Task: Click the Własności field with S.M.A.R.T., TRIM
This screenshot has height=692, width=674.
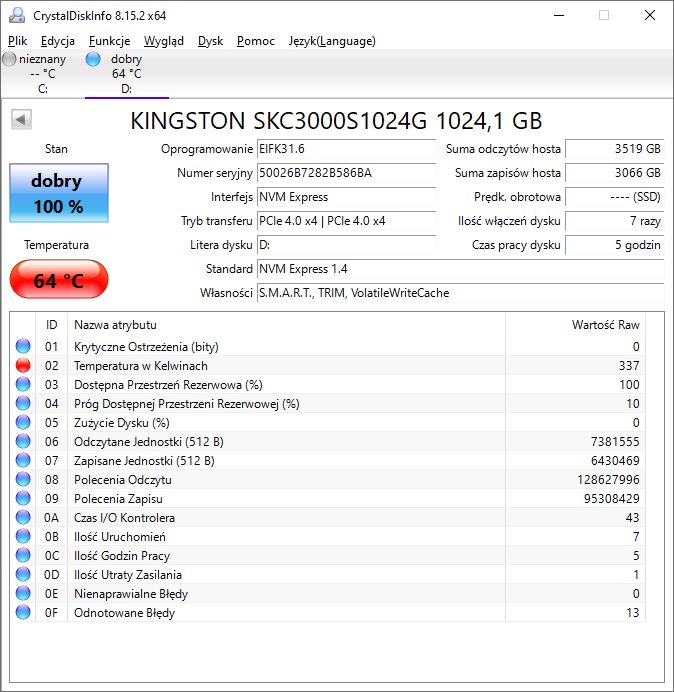Action: pos(460,293)
